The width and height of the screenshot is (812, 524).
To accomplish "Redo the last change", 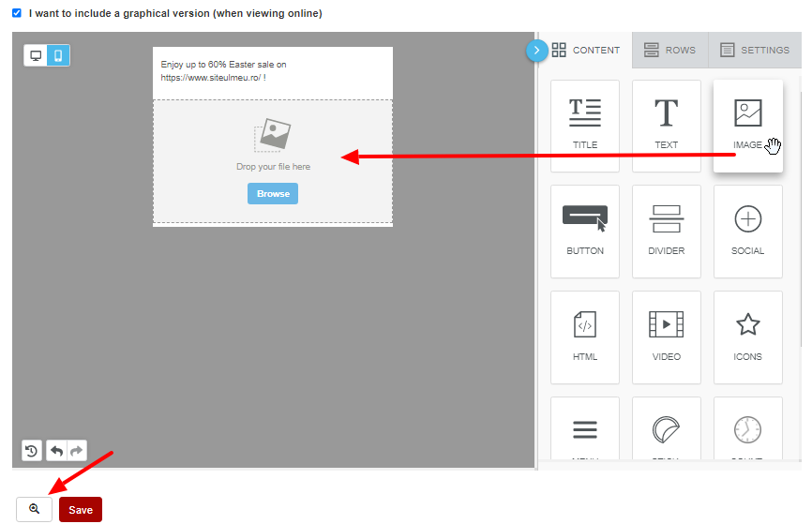I will point(77,451).
